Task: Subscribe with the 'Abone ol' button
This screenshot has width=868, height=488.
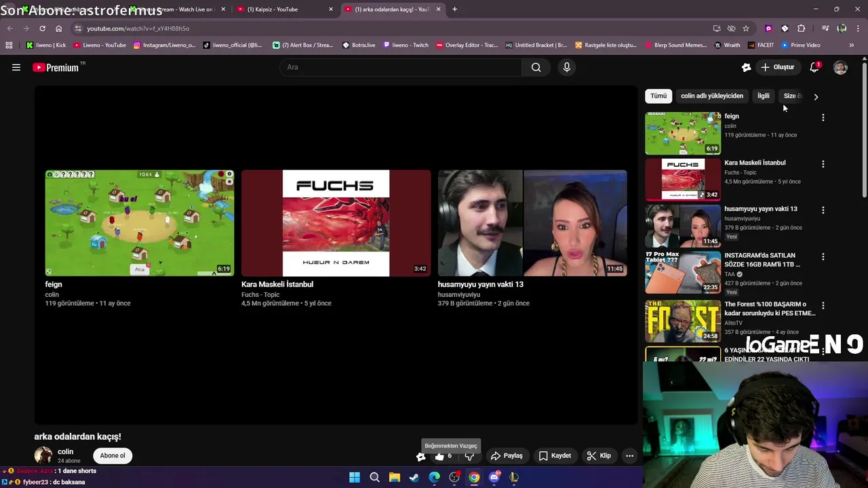Action: (x=113, y=455)
